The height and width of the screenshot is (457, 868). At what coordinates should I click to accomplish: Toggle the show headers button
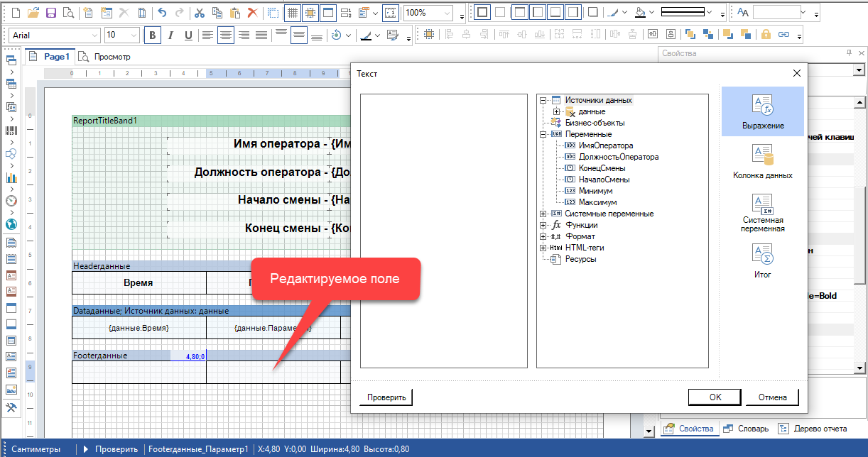coord(328,13)
